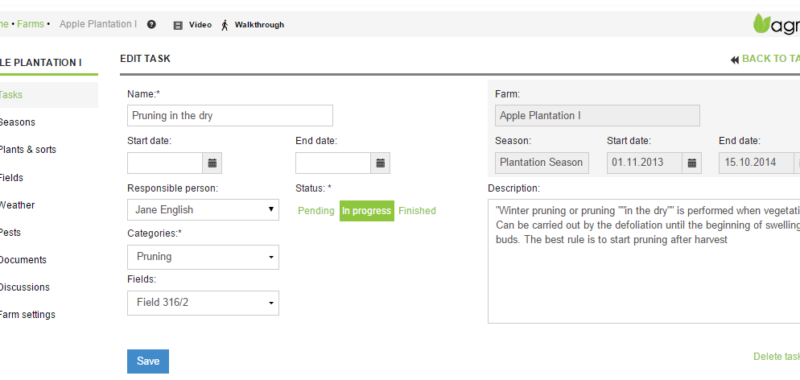This screenshot has height=380, width=800.
Task: Expand the Categories Pruning dropdown
Action: pyautogui.click(x=203, y=257)
